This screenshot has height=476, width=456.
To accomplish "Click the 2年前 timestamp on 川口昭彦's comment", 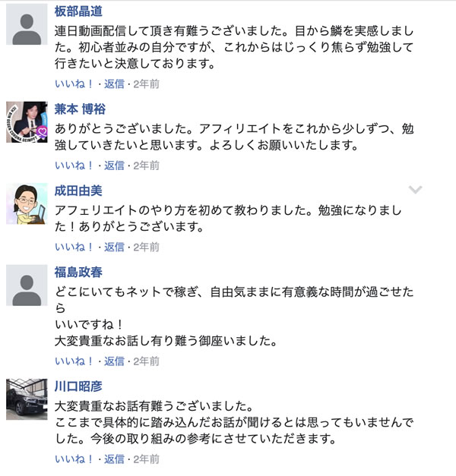I will 144,459.
